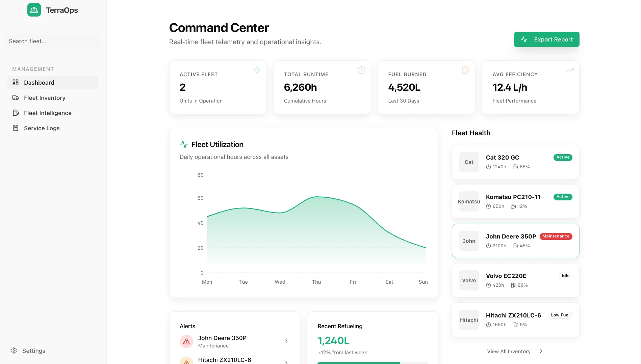
Task: Click the TerraOps hard hat logo icon
Action: click(34, 10)
